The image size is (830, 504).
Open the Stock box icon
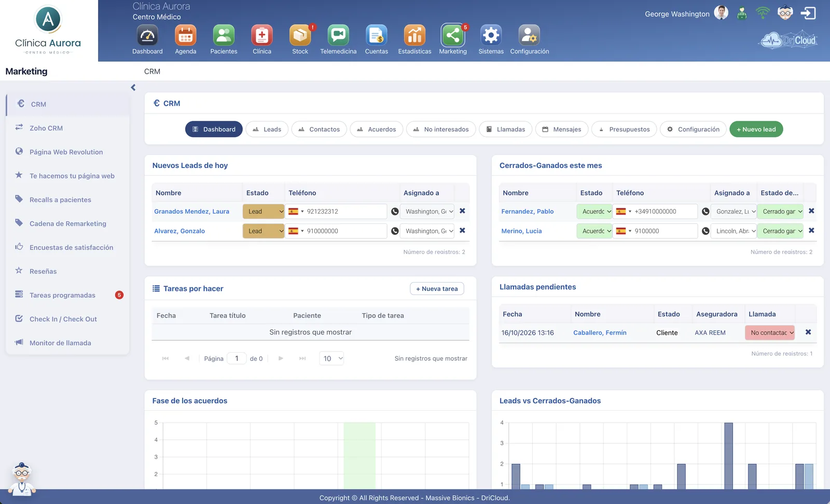pyautogui.click(x=300, y=36)
